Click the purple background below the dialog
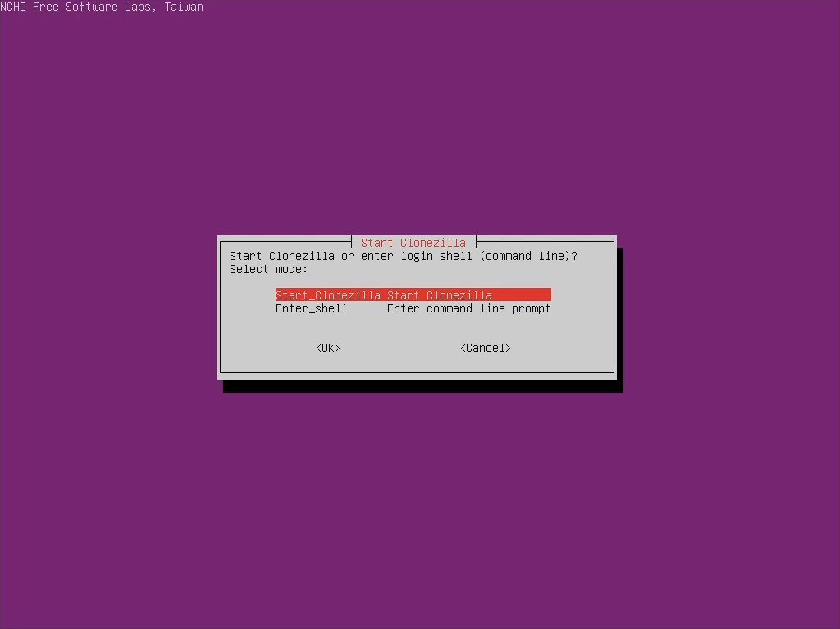 coord(420,508)
